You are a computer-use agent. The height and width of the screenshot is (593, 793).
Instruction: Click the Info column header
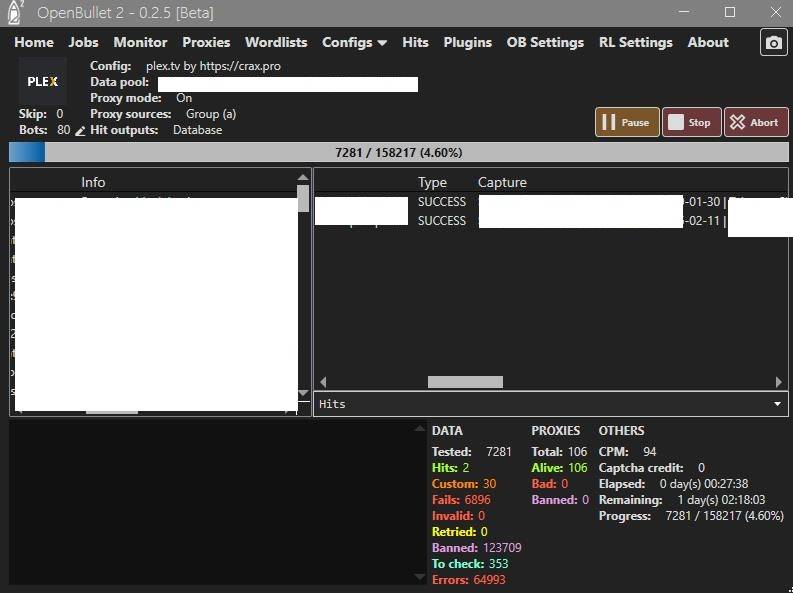[x=93, y=182]
